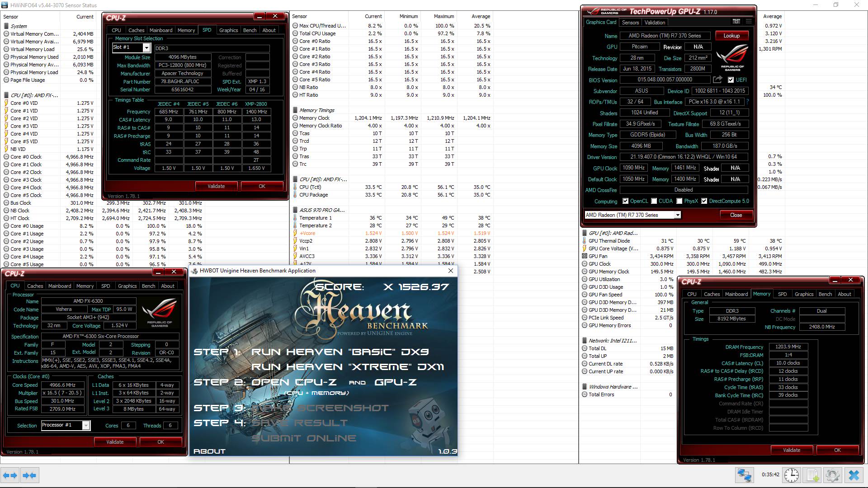The width and height of the screenshot is (868, 488).
Task: Toggle the UEFI checkbox in GPU-Z
Action: click(x=731, y=80)
